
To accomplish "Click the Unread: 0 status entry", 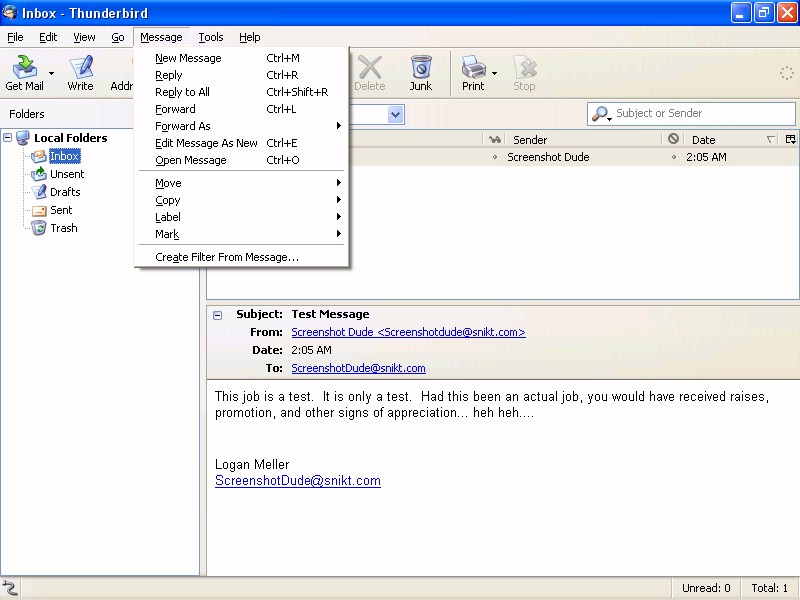I will tap(706, 588).
